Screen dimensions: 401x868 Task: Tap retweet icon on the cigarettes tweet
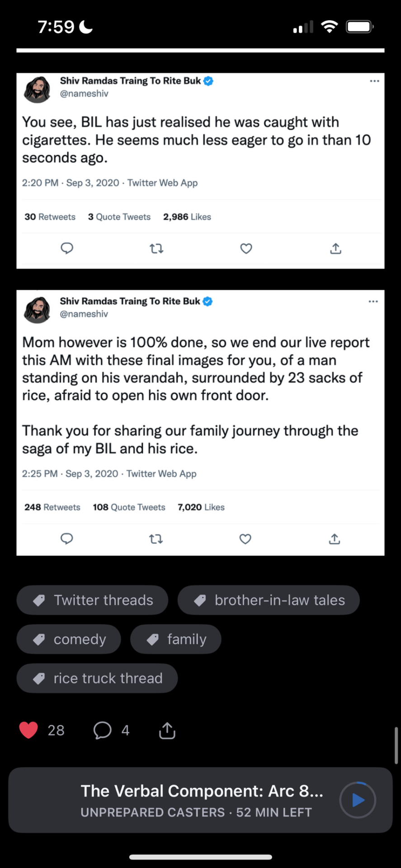[x=156, y=248]
